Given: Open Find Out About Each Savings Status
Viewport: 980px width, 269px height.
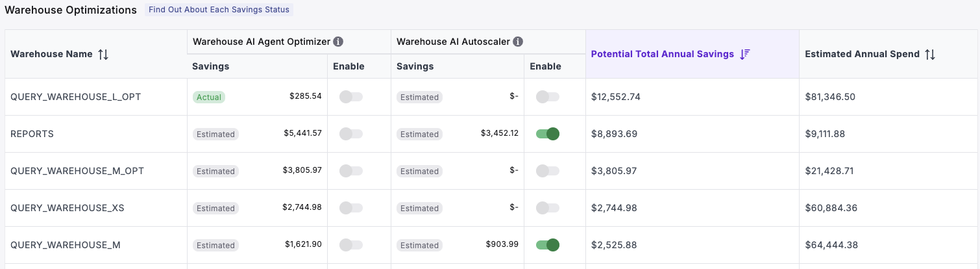Looking at the screenshot, I should point(219,10).
